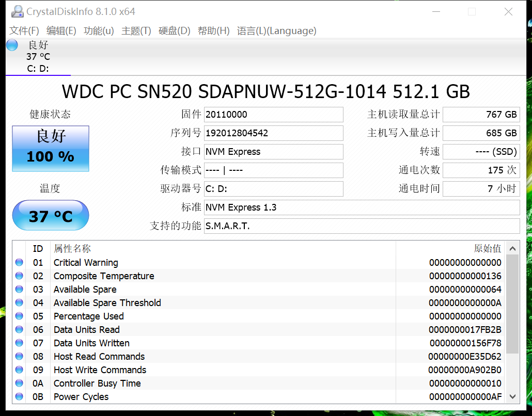Screen dimensions: 532x416
Task: Click status orb beside Critical Warning row
Action: [x=19, y=263]
